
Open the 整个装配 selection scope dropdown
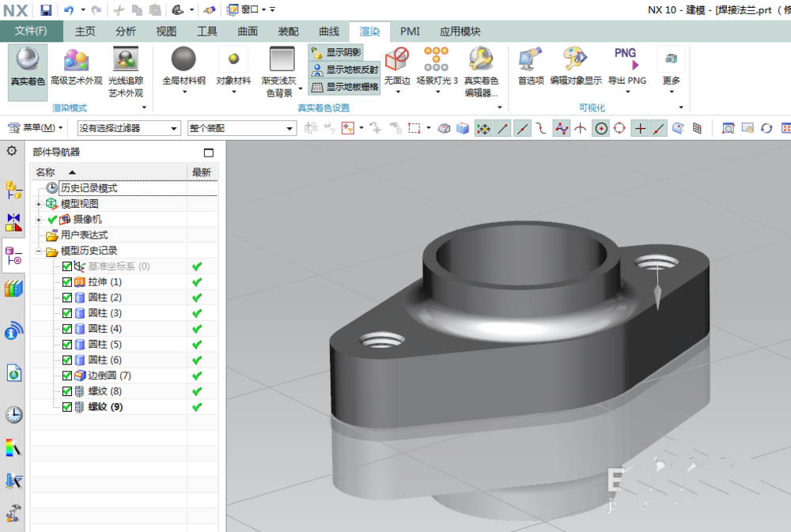point(241,128)
